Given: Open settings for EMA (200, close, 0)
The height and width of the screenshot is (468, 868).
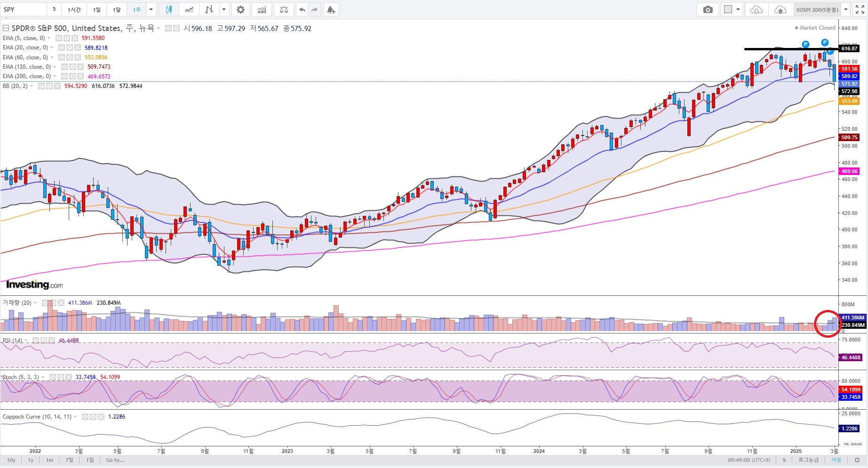Looking at the screenshot, I should click(72, 76).
